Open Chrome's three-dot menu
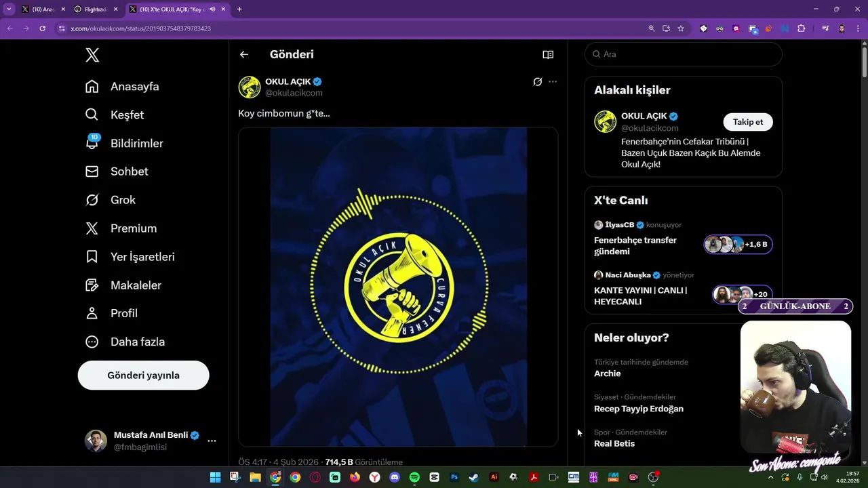The width and height of the screenshot is (868, 488). tap(858, 28)
